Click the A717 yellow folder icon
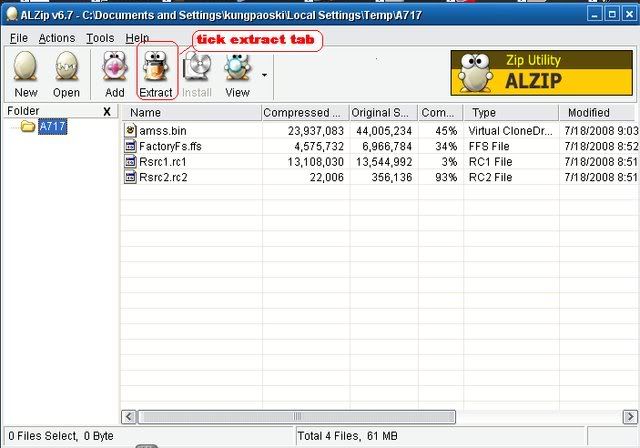 [x=28, y=126]
